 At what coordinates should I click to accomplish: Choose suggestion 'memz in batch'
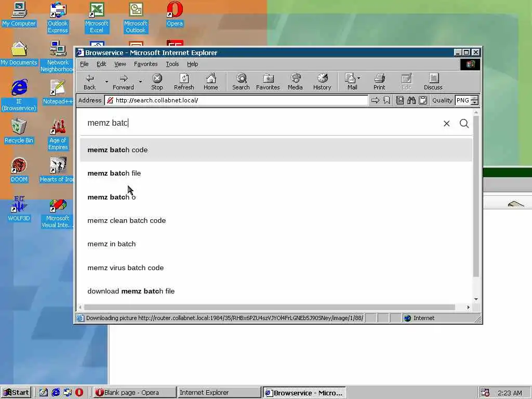click(276, 244)
